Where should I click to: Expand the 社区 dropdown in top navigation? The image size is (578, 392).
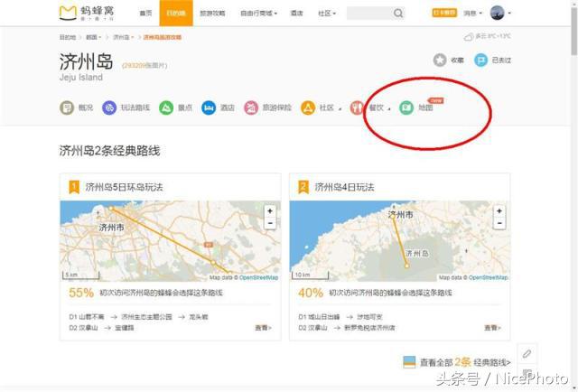coord(327,13)
